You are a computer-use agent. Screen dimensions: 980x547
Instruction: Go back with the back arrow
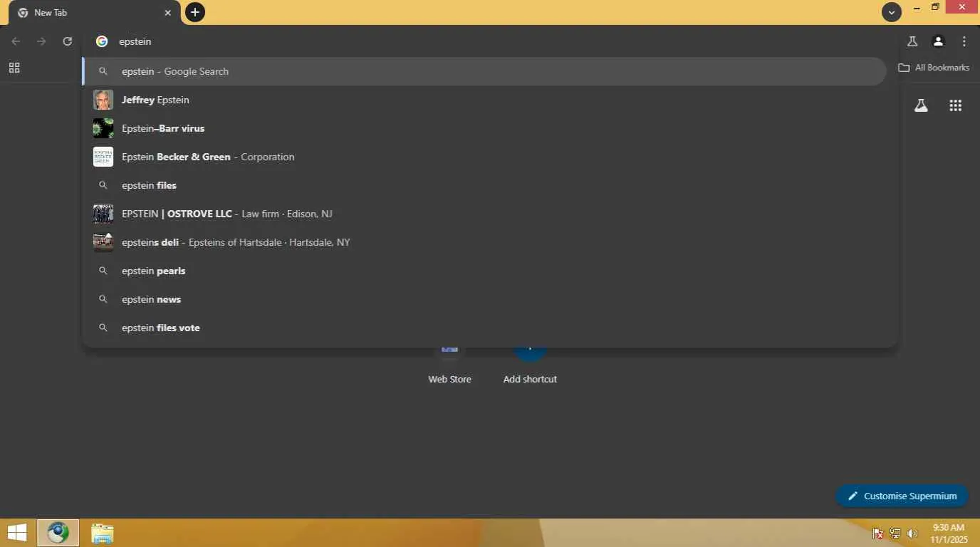coord(16,41)
